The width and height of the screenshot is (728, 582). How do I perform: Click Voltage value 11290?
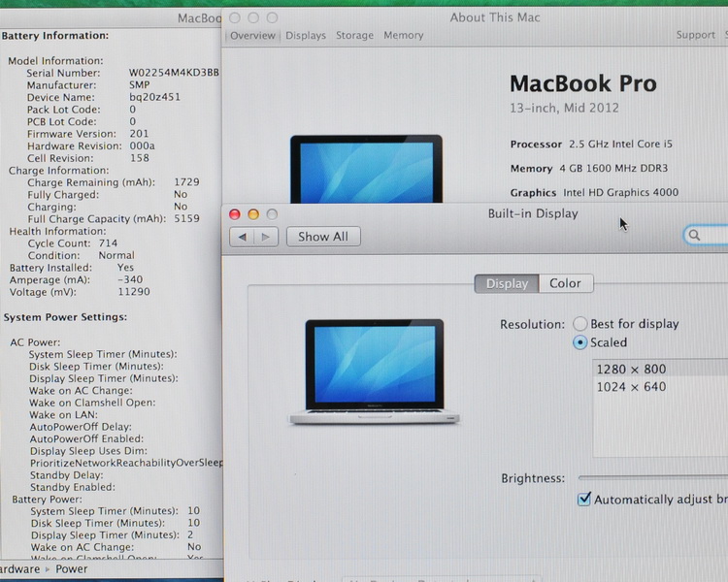click(x=134, y=292)
